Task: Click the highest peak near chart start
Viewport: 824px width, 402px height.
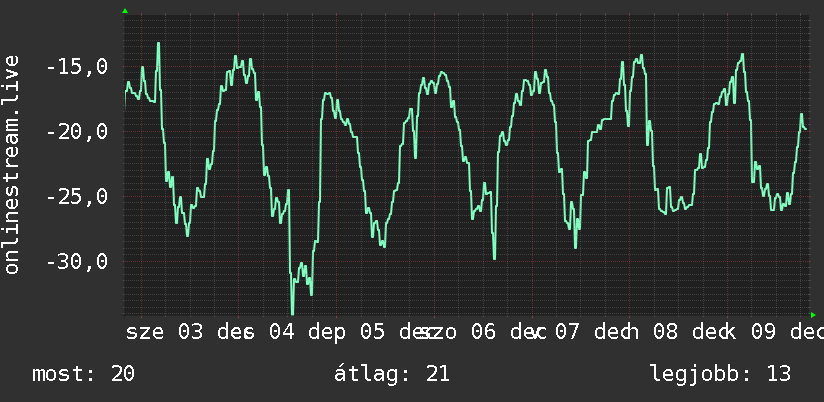Action: pyautogui.click(x=158, y=44)
